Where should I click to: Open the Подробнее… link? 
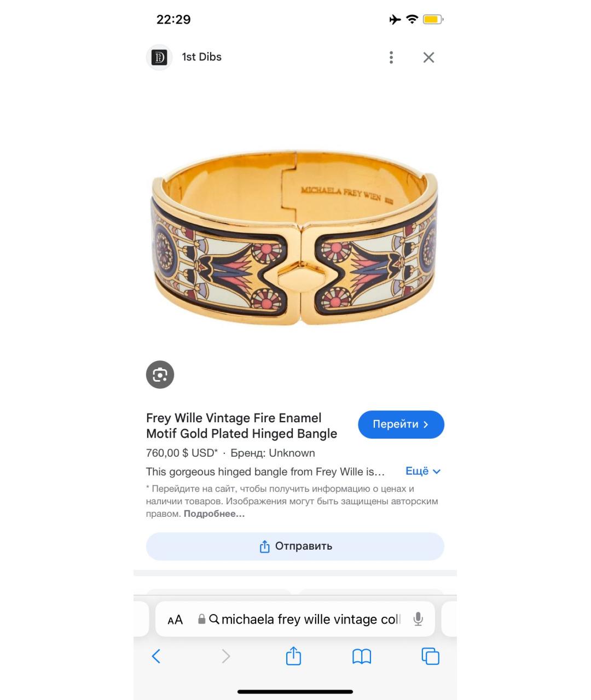(214, 514)
